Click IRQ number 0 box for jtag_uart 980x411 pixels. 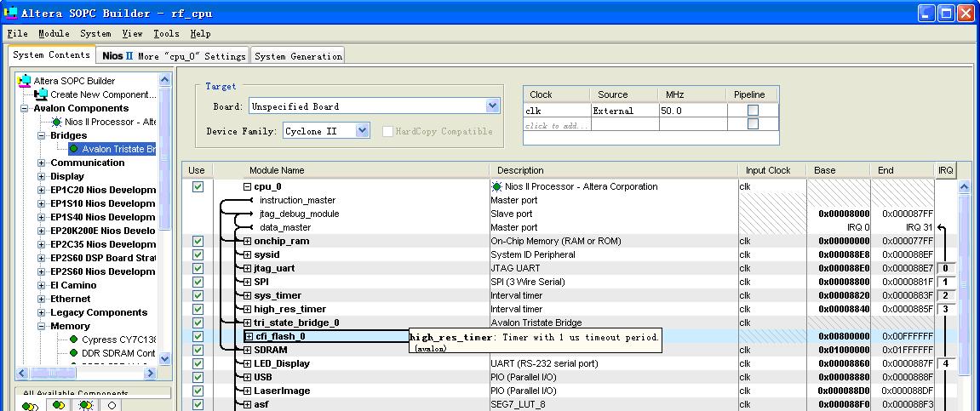pyautogui.click(x=946, y=269)
